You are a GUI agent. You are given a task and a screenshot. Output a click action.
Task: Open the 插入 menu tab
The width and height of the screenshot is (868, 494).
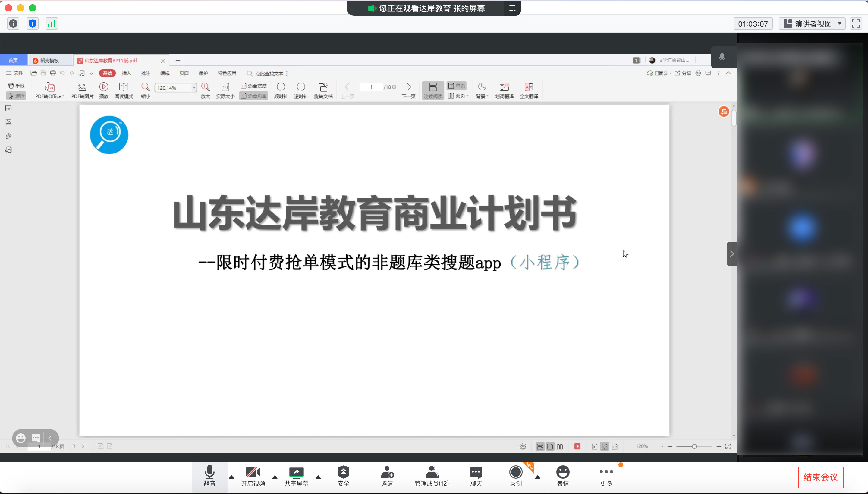pyautogui.click(x=126, y=73)
